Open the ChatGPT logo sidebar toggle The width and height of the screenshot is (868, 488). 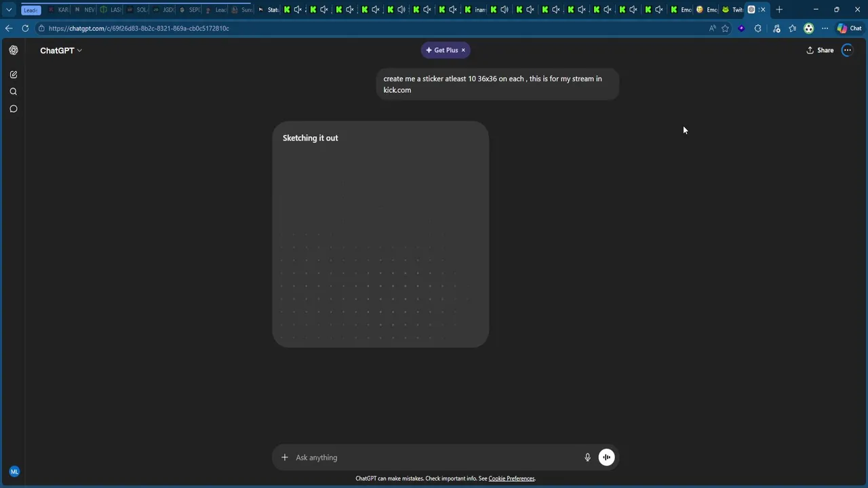tap(14, 50)
